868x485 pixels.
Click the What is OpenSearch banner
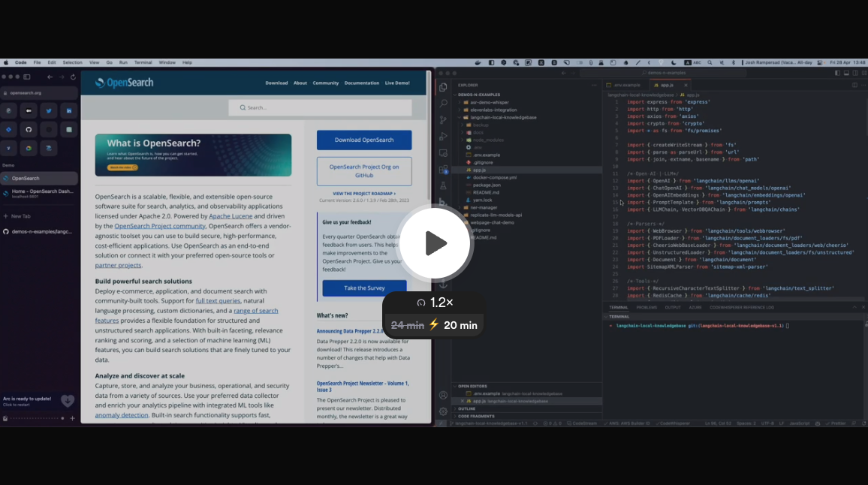tap(193, 155)
